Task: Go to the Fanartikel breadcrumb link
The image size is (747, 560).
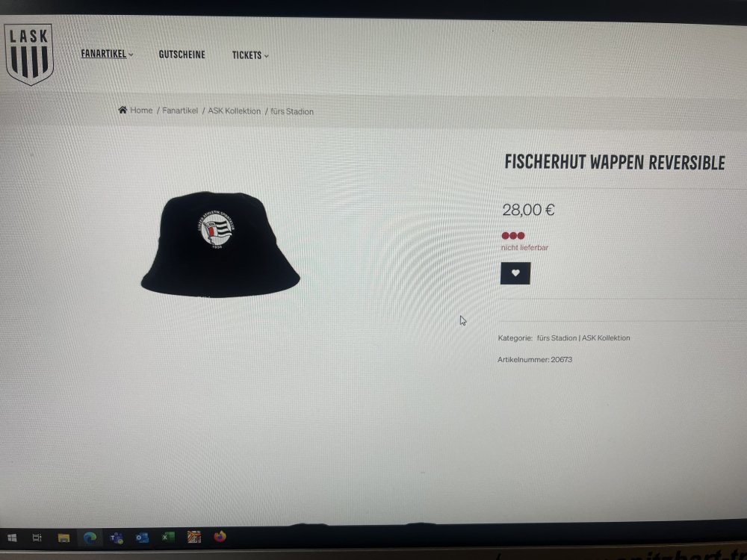Action: point(180,111)
